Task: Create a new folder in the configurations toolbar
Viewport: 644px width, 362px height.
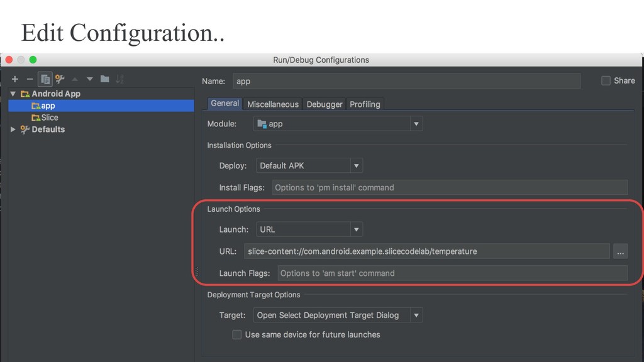Action: click(105, 79)
